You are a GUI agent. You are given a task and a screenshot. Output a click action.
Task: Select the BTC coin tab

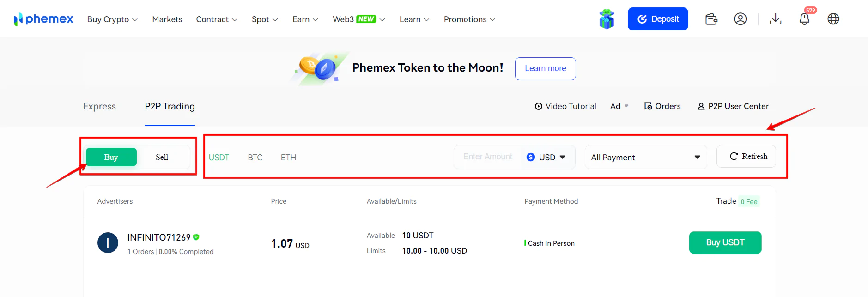[255, 158]
